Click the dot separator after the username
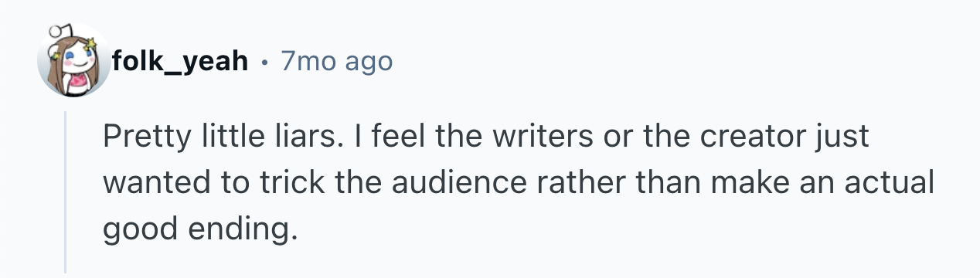The height and width of the screenshot is (278, 980). tap(264, 60)
